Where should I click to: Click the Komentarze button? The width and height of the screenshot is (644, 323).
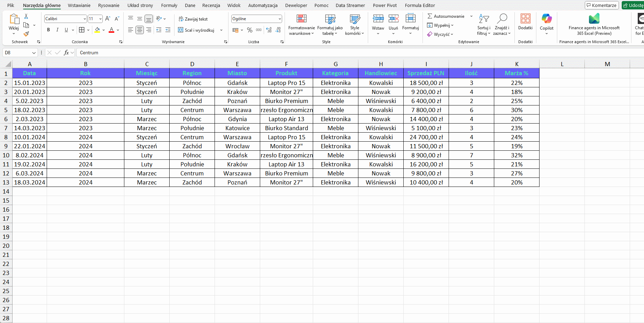pos(602,5)
